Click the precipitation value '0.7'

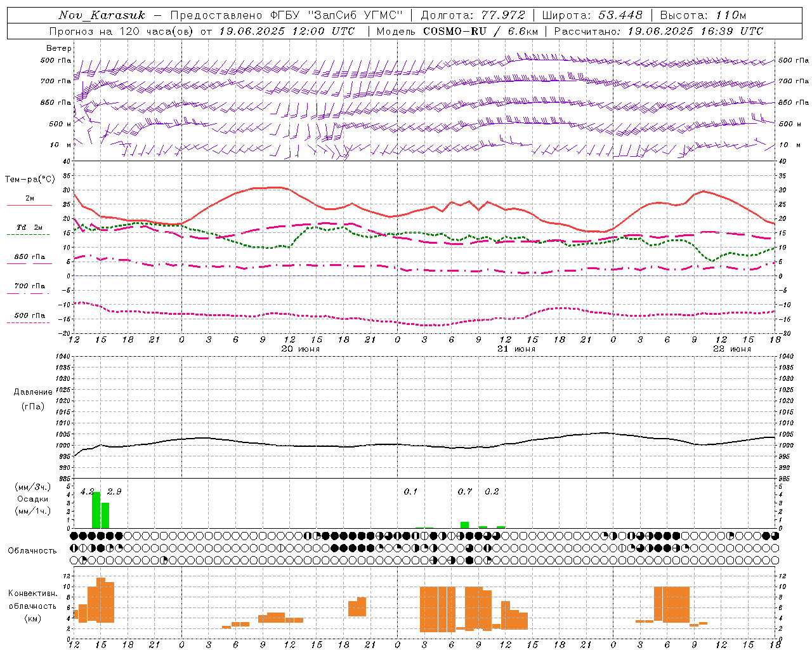click(x=465, y=491)
